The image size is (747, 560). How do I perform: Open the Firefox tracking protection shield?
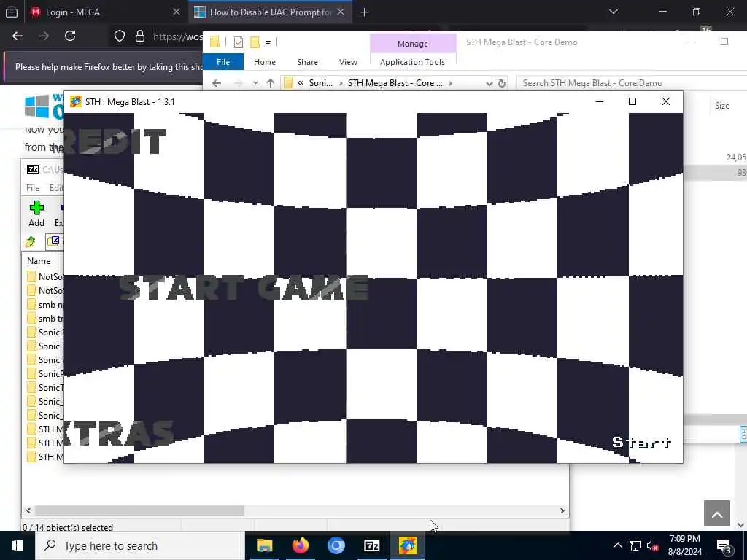click(x=119, y=36)
